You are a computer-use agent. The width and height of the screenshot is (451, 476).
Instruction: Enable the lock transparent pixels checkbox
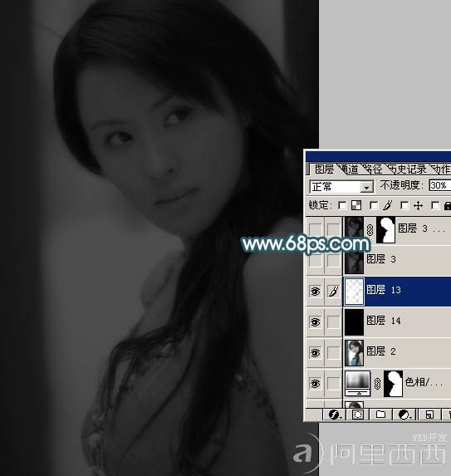[342, 206]
